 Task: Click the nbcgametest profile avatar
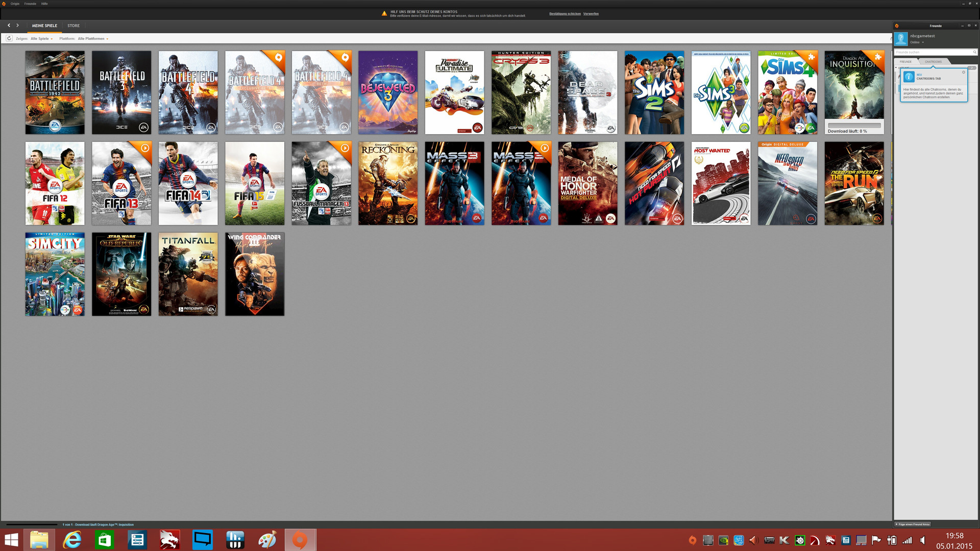click(x=901, y=39)
